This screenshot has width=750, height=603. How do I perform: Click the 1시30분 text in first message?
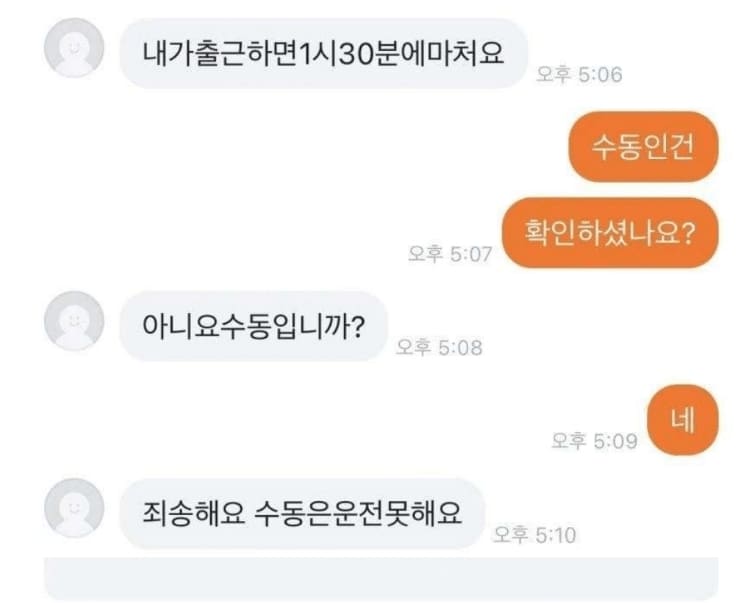[336, 53]
